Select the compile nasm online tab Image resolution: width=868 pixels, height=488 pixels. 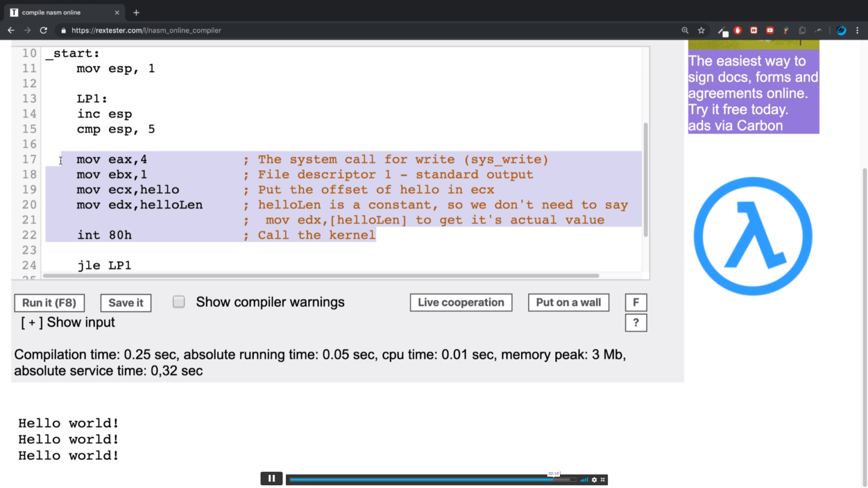(x=65, y=12)
